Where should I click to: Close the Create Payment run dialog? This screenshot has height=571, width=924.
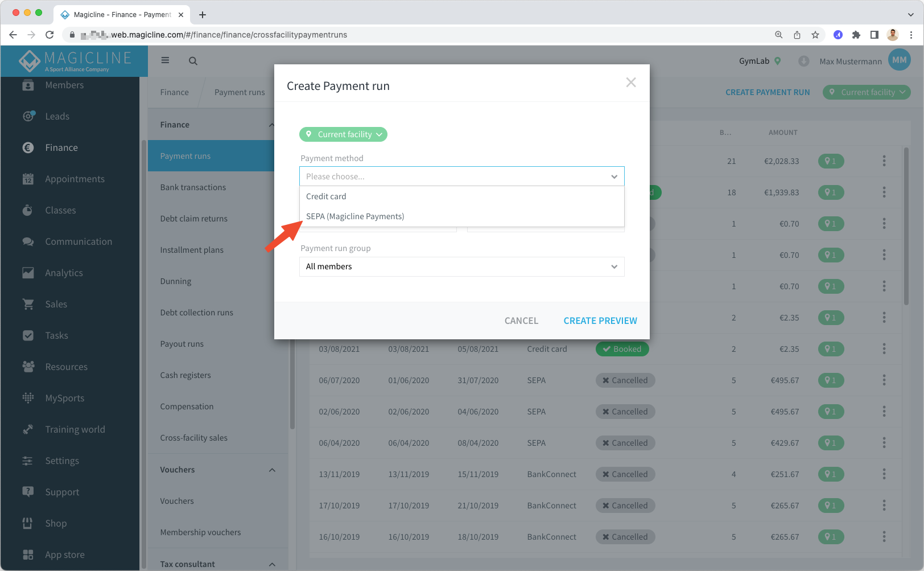click(631, 83)
